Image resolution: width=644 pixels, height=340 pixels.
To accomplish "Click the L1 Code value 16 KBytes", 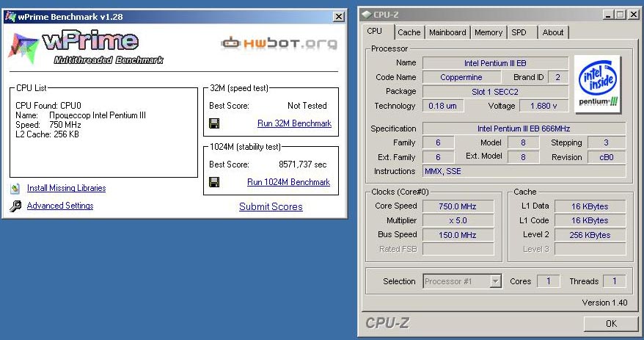I will (x=590, y=220).
